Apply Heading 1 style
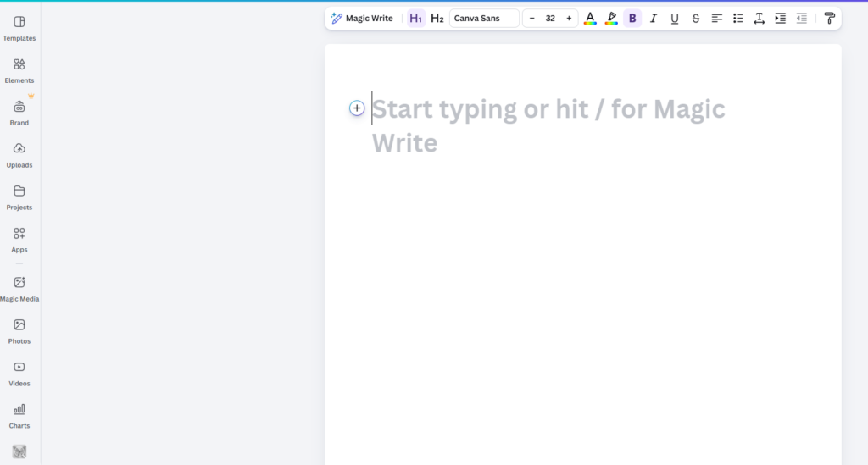This screenshot has width=868, height=465. 415,19
